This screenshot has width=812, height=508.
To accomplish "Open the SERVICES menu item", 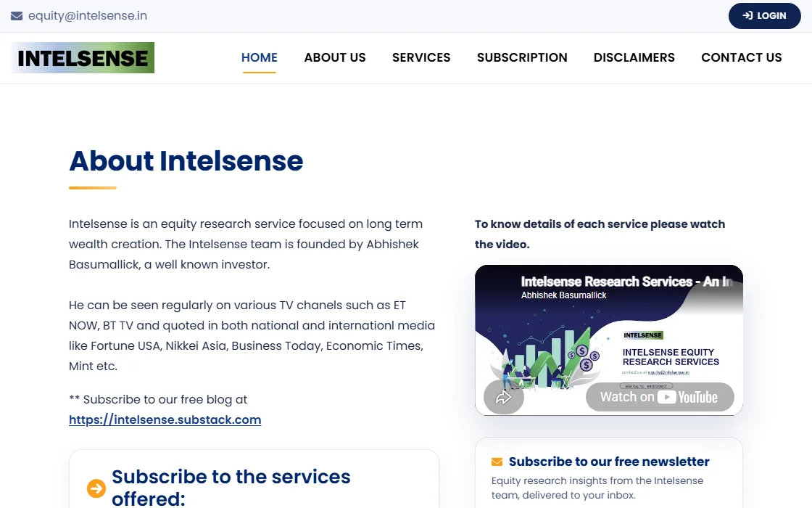I will click(421, 57).
